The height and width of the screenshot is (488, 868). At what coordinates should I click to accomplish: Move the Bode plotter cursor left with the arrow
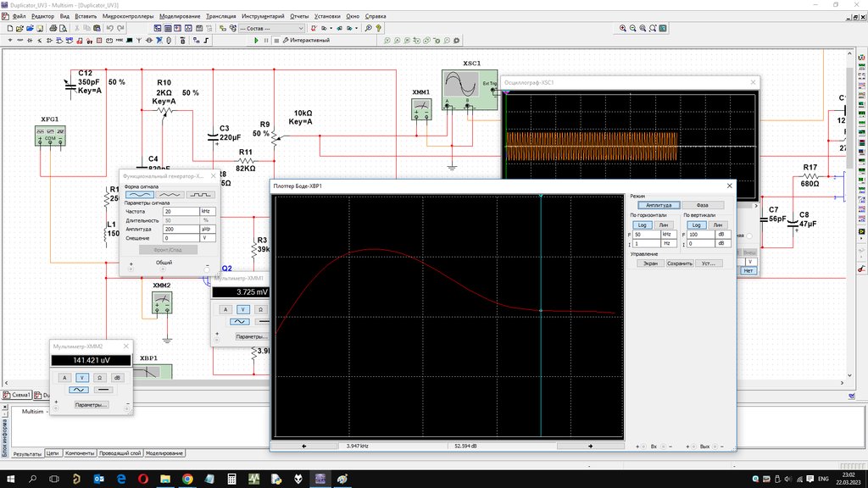click(x=304, y=446)
